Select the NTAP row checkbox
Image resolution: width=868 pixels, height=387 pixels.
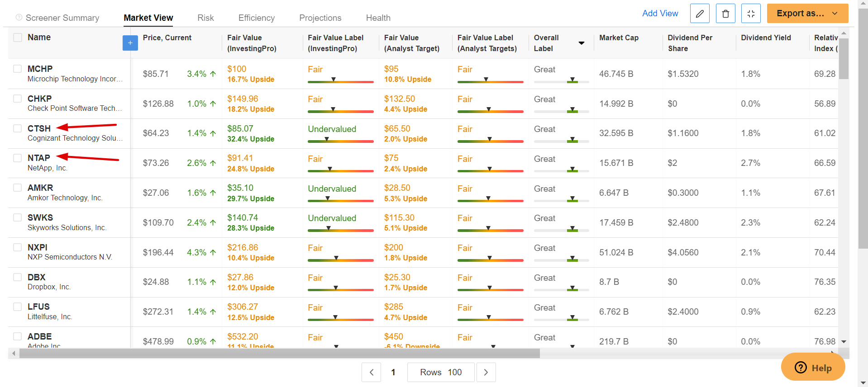(18, 158)
